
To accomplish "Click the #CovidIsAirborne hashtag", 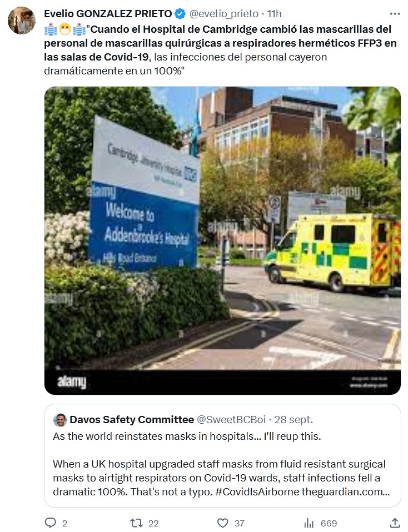I will point(257,491).
